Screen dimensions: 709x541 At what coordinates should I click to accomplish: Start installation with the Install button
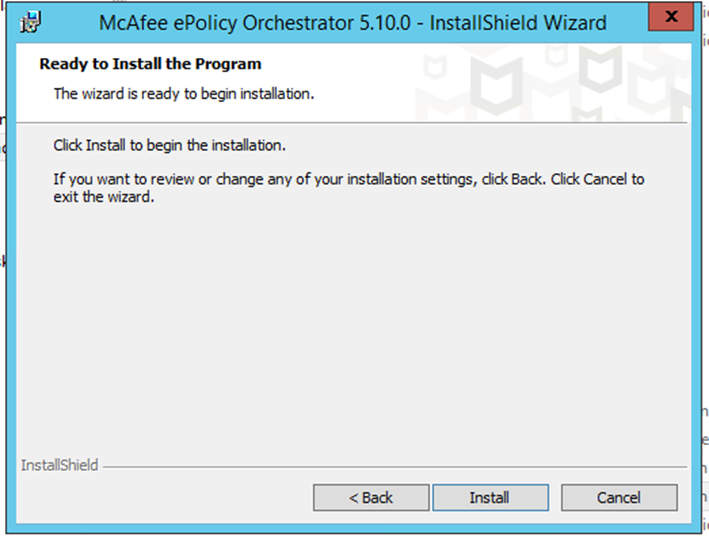(491, 498)
